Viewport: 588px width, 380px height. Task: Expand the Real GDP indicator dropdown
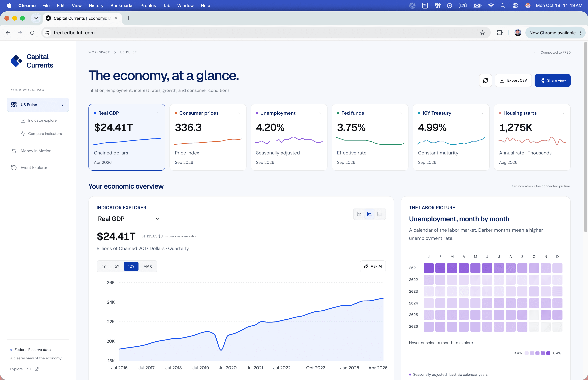point(128,219)
